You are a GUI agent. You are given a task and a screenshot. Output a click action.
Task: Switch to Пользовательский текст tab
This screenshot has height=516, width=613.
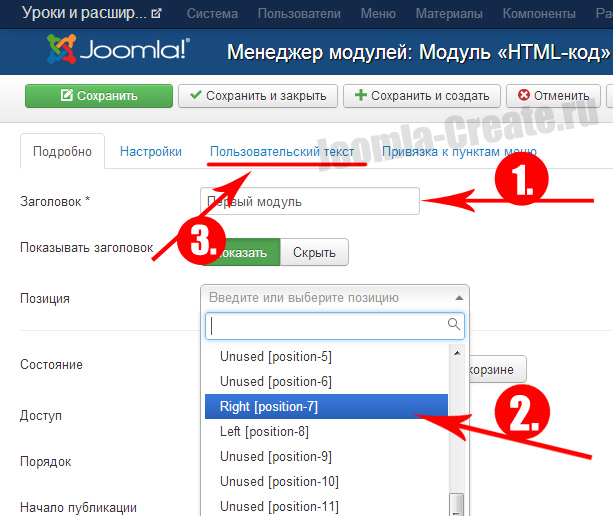click(x=281, y=152)
